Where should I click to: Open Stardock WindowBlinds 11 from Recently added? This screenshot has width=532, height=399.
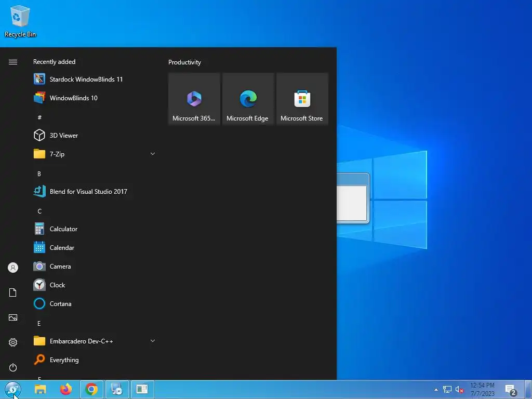click(x=95, y=79)
